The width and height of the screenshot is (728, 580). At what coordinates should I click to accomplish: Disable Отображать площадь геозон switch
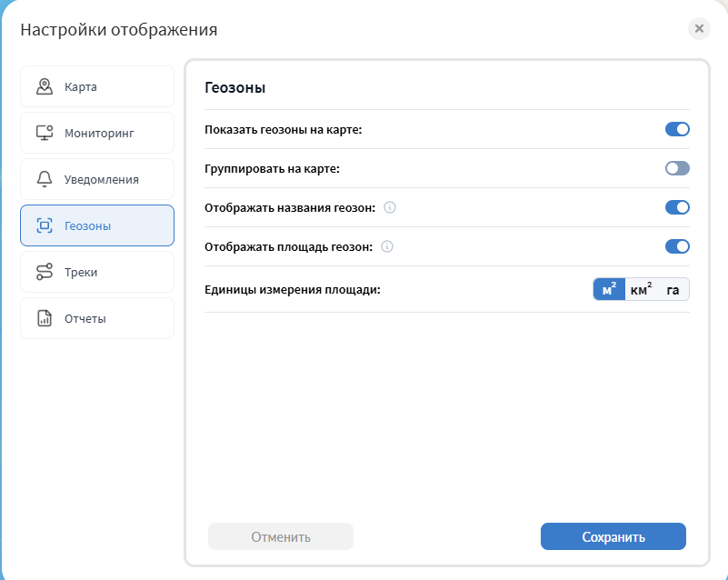(677, 246)
